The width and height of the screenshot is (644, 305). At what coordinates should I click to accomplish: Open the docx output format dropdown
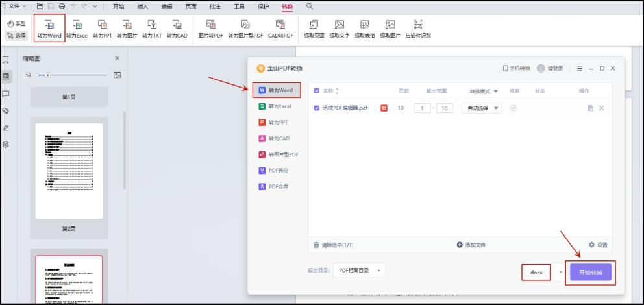pyautogui.click(x=560, y=273)
